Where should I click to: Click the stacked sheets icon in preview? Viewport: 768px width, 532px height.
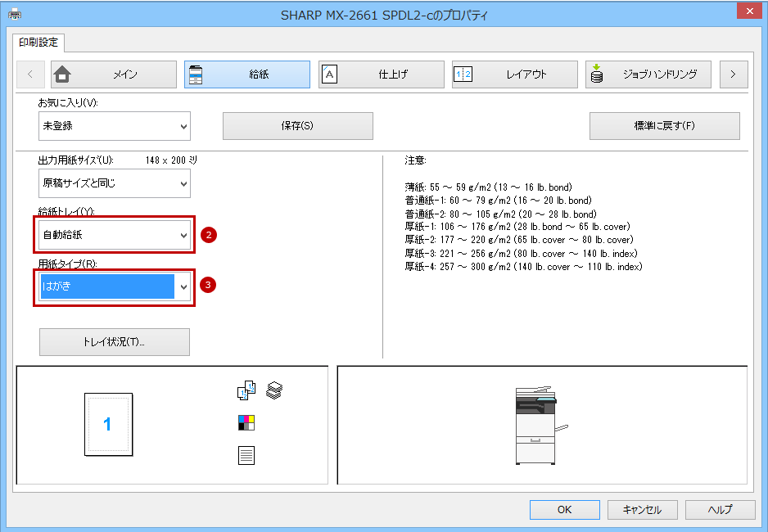tap(274, 390)
